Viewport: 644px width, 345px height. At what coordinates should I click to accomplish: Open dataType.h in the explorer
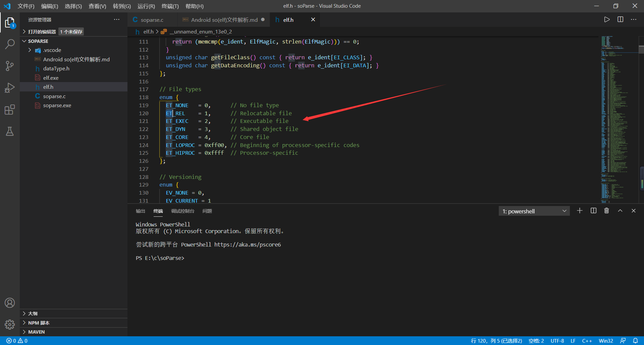tap(74, 69)
